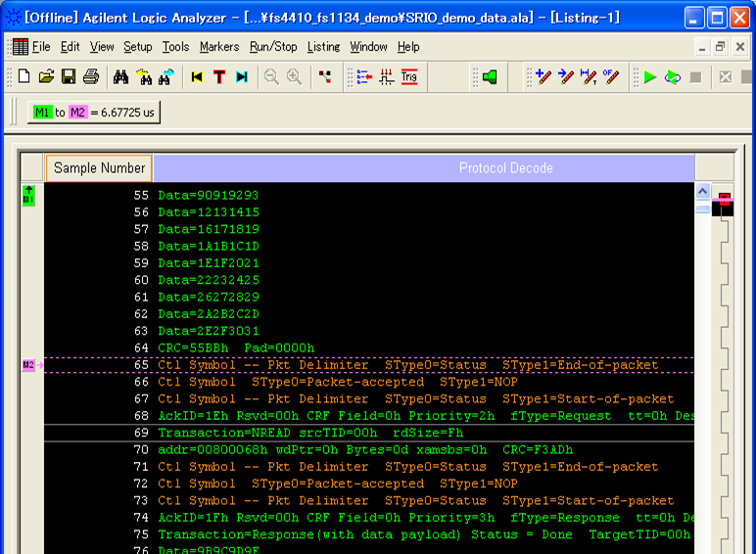
Task: Open the Markers menu
Action: pyautogui.click(x=219, y=47)
